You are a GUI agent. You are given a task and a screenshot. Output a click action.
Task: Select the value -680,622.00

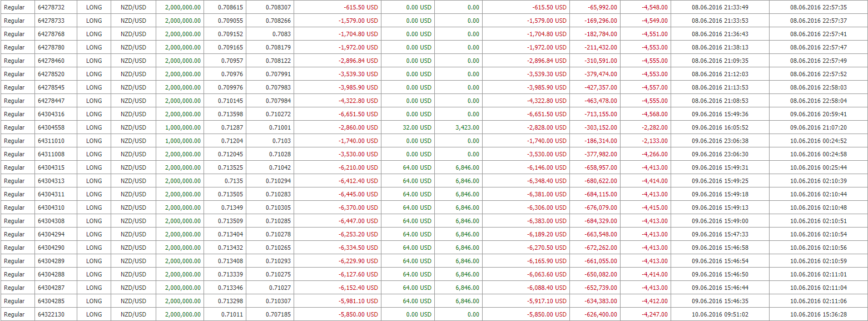pyautogui.click(x=601, y=181)
